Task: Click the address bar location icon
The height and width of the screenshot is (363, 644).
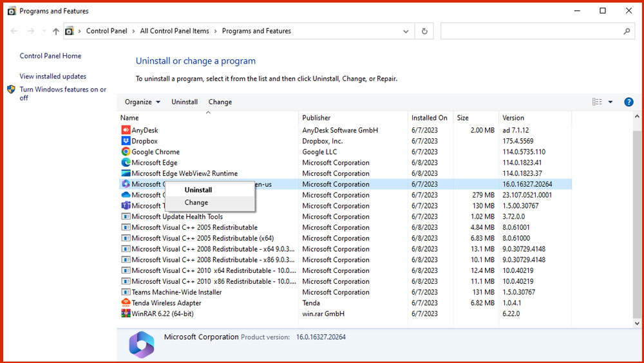Action: point(70,31)
